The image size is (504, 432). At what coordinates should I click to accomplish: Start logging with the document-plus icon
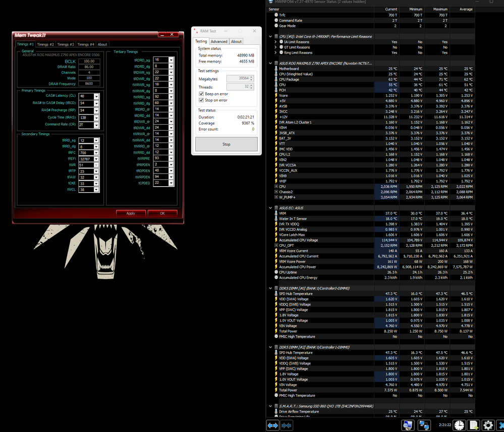click(x=474, y=425)
